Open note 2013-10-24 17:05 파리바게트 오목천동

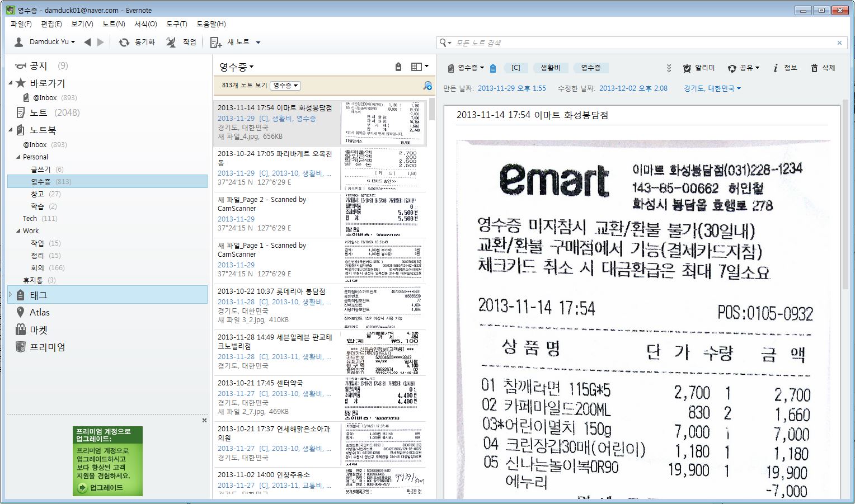coord(320,169)
